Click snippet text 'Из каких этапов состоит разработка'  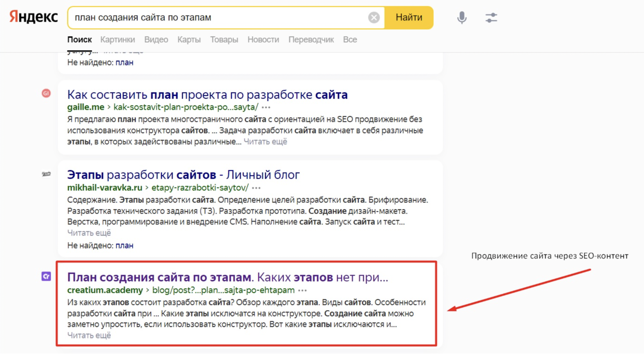pos(137,302)
